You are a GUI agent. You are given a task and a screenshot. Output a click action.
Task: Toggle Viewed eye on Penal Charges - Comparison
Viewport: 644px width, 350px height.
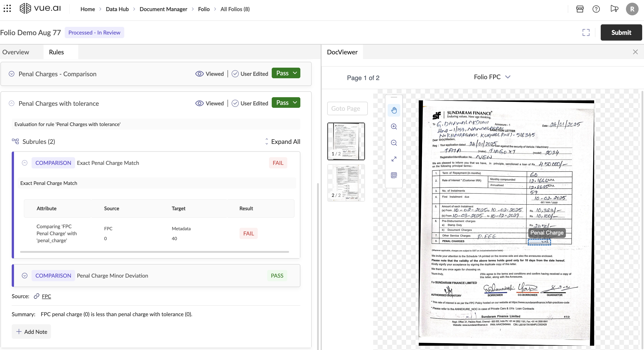(199, 74)
